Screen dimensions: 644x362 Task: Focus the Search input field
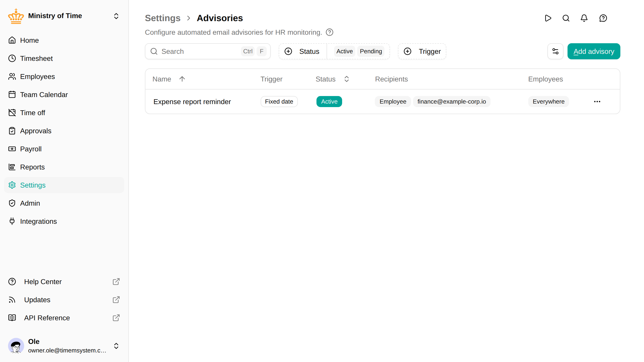coord(208,51)
